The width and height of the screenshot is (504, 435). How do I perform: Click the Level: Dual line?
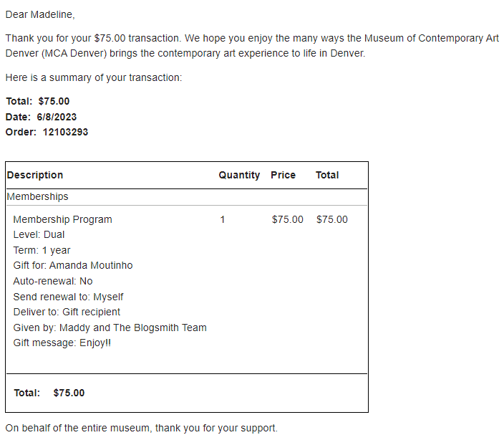point(39,234)
